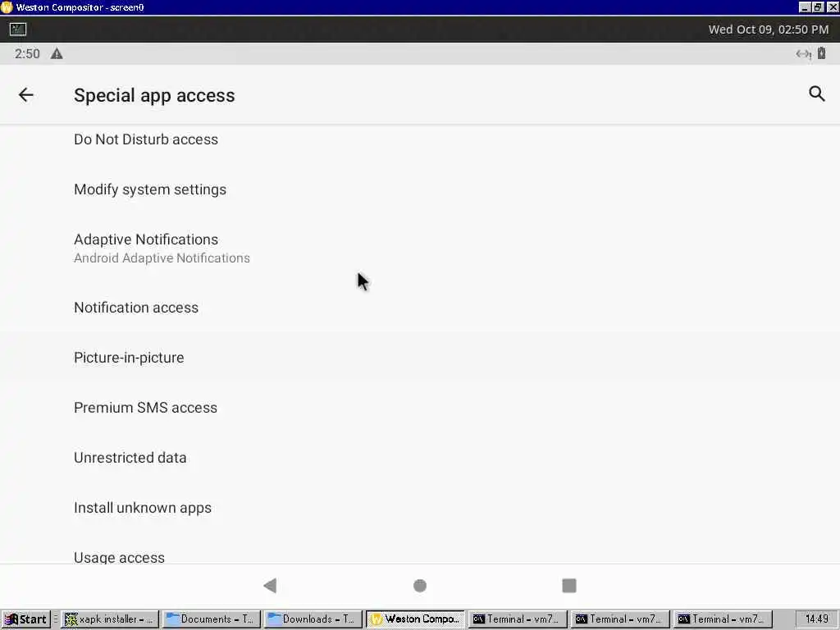Open Premium SMS access
The width and height of the screenshot is (840, 630).
420,408
